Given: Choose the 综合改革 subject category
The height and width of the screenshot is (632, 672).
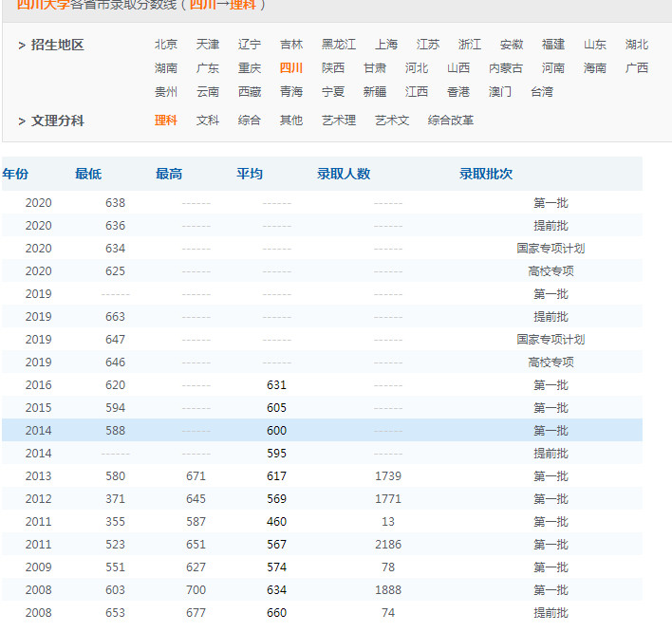Looking at the screenshot, I should coord(451,121).
